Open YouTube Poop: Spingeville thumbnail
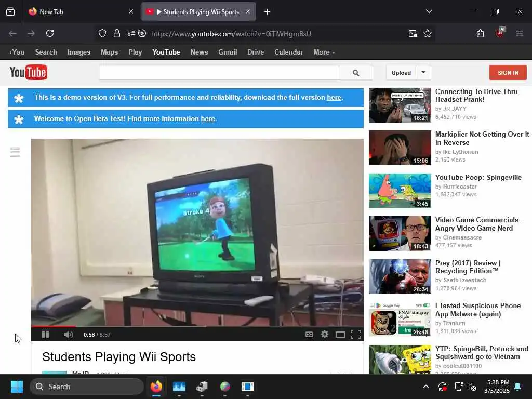 400,191
